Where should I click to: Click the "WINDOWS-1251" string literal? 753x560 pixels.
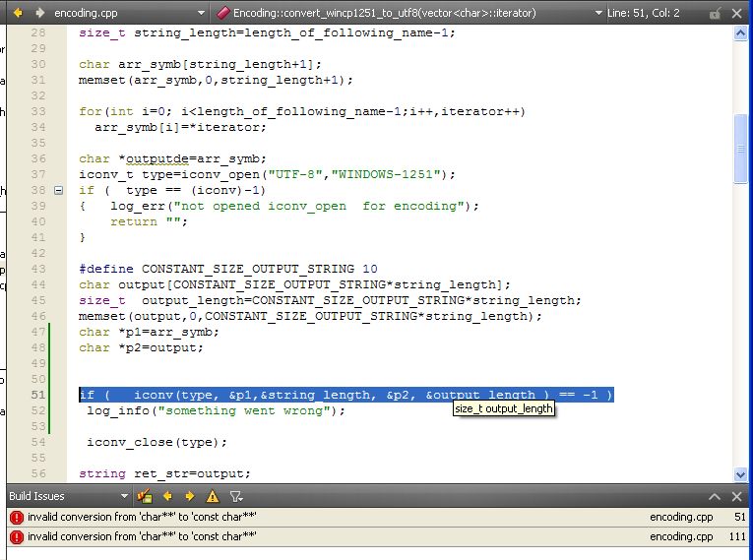(386, 174)
